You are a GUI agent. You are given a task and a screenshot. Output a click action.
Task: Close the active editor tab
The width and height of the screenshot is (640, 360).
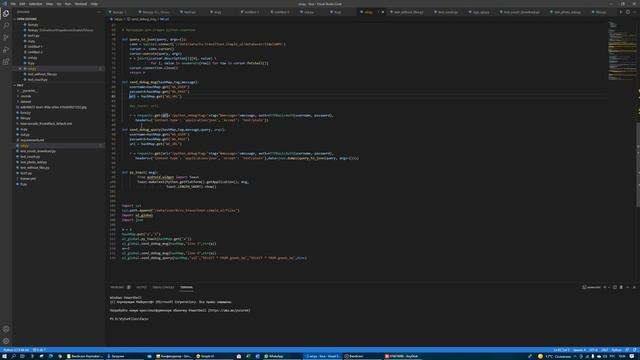pos(382,12)
